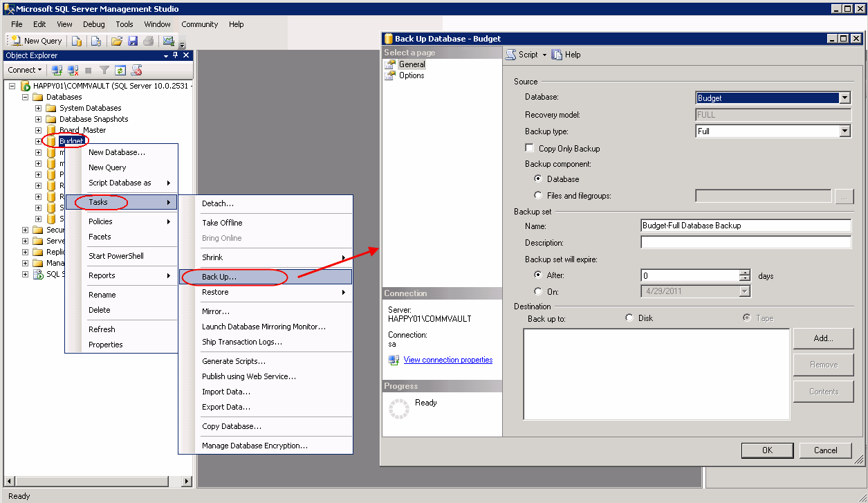Image resolution: width=868 pixels, height=503 pixels.
Task: Click the After days number field
Action: [690, 275]
